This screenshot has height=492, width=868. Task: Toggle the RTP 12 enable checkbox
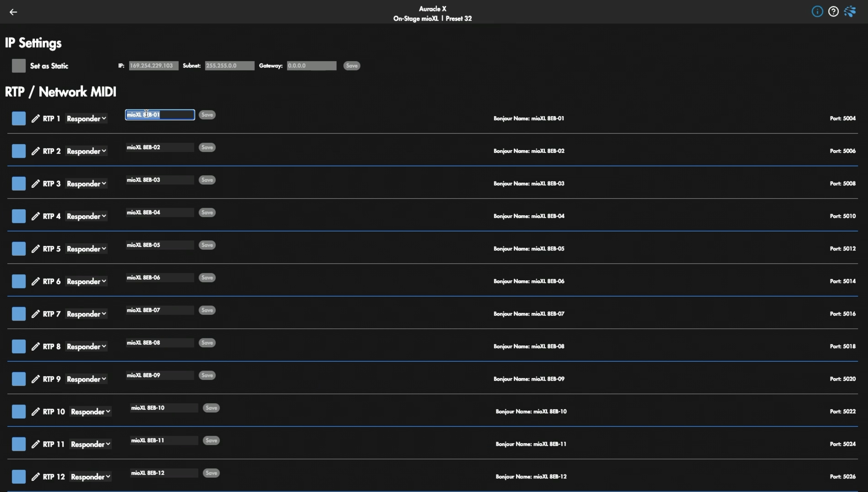[19, 477]
